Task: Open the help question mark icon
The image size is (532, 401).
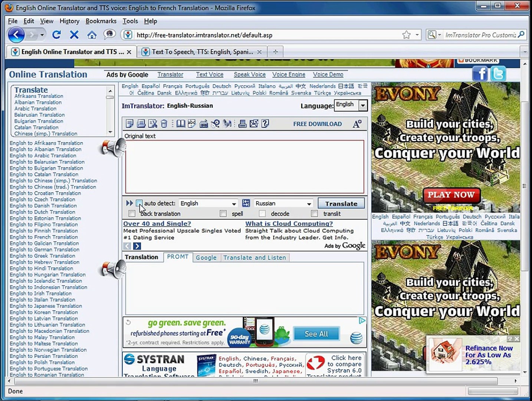Action: (x=265, y=124)
